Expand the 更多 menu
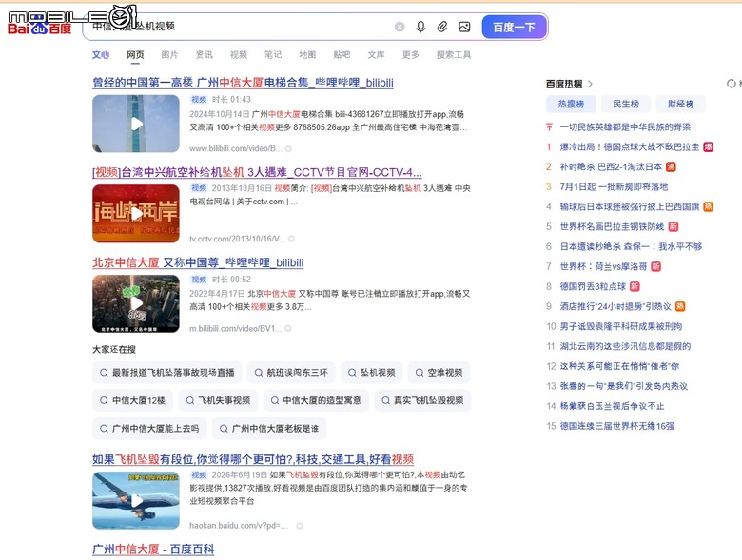Viewport: 742px width, 560px height. 411,55
